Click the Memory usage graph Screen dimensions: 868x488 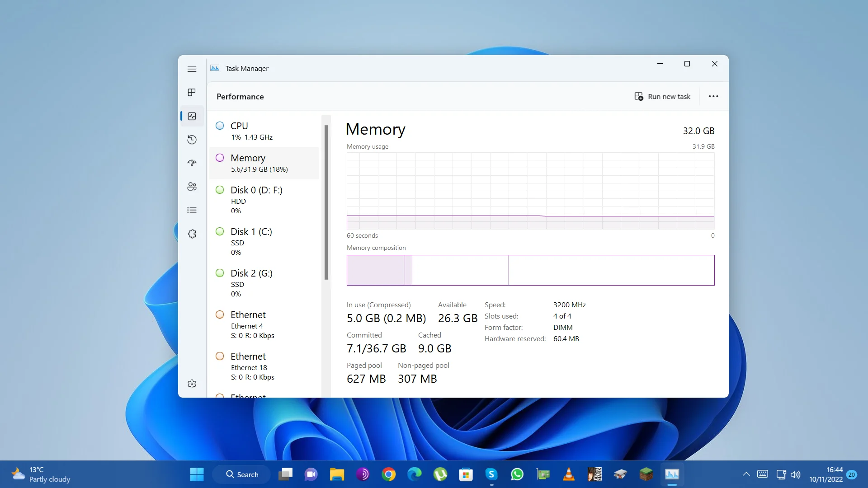tap(530, 191)
